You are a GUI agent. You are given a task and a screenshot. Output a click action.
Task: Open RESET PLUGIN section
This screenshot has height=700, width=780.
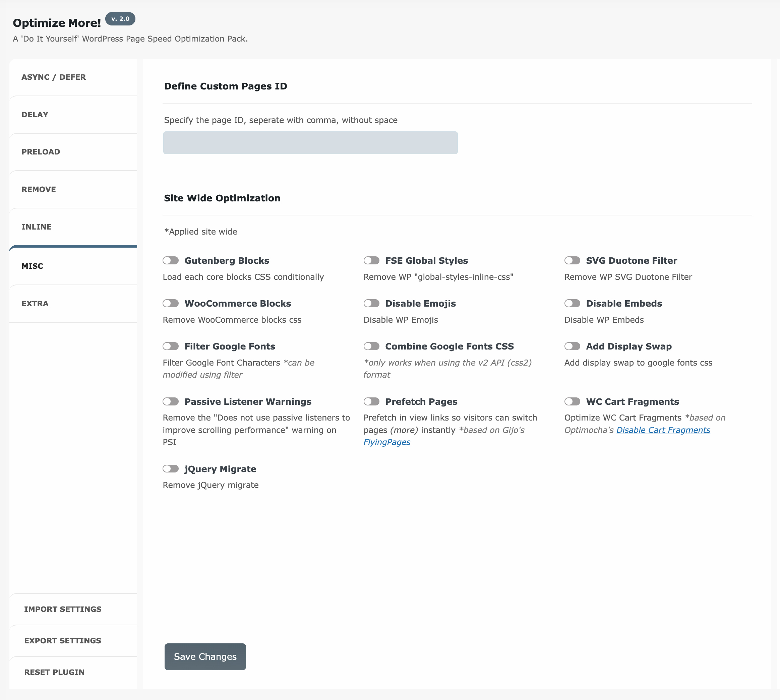coord(73,672)
